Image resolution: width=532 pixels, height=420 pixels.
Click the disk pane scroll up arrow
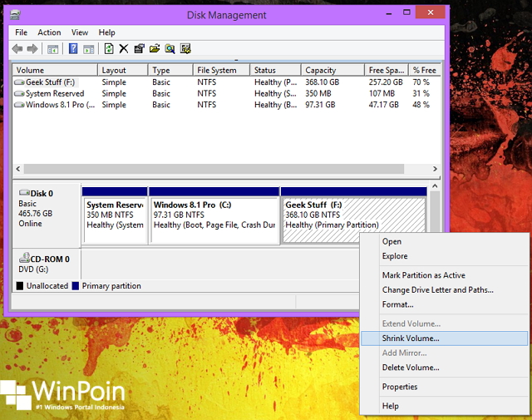pyautogui.click(x=435, y=186)
